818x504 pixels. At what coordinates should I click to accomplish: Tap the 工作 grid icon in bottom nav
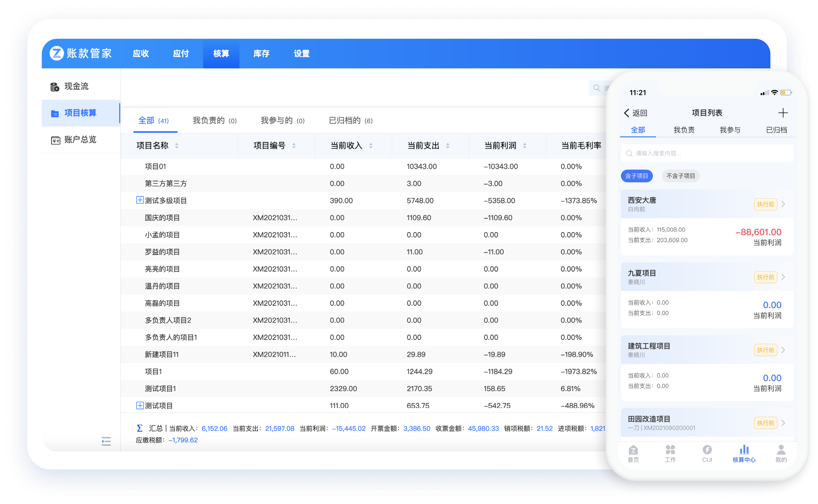(x=670, y=450)
